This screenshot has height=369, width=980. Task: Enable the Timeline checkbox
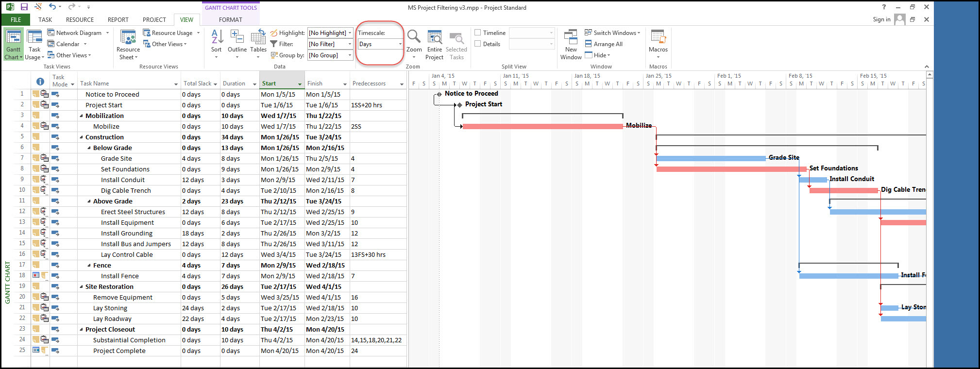[478, 33]
